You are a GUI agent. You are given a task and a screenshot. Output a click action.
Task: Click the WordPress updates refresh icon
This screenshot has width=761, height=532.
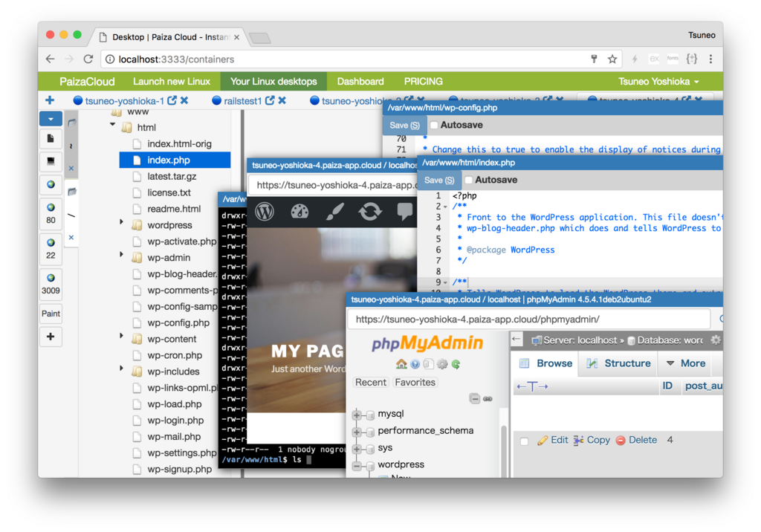(370, 212)
